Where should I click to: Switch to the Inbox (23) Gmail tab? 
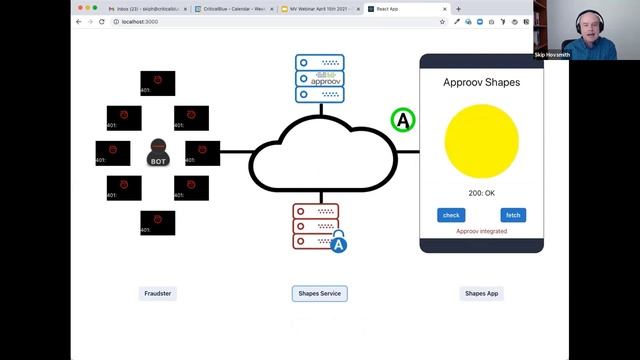pos(147,9)
